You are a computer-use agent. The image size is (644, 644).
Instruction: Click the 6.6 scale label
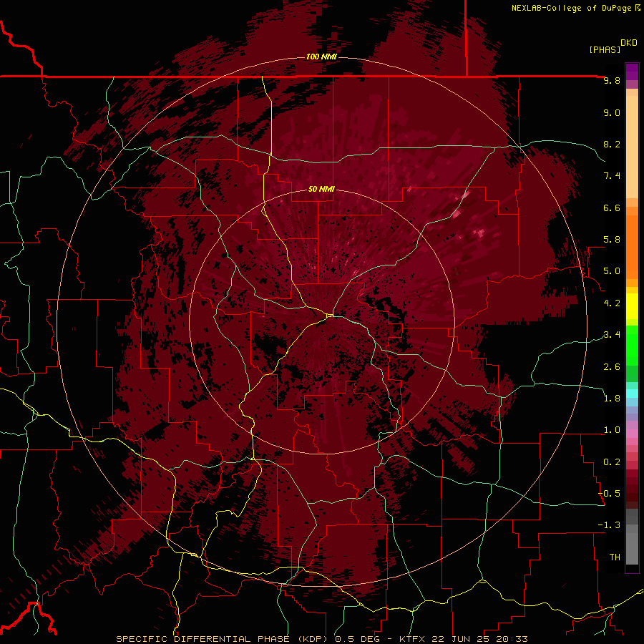coord(612,208)
